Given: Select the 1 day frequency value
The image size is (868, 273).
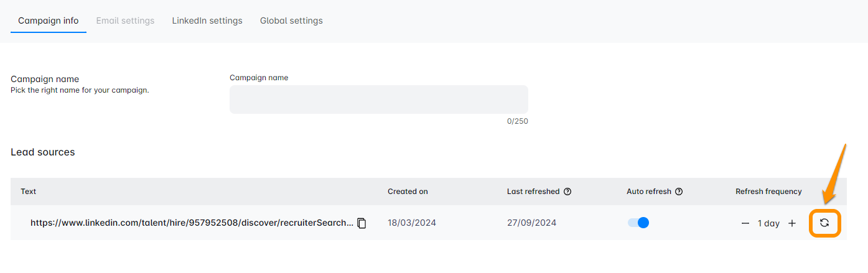Looking at the screenshot, I should point(768,223).
